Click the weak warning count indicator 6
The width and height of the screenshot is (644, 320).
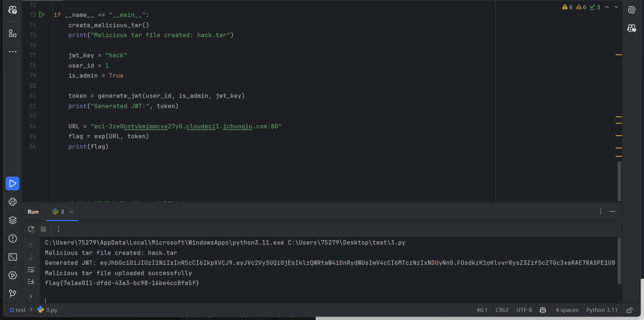pyautogui.click(x=581, y=7)
